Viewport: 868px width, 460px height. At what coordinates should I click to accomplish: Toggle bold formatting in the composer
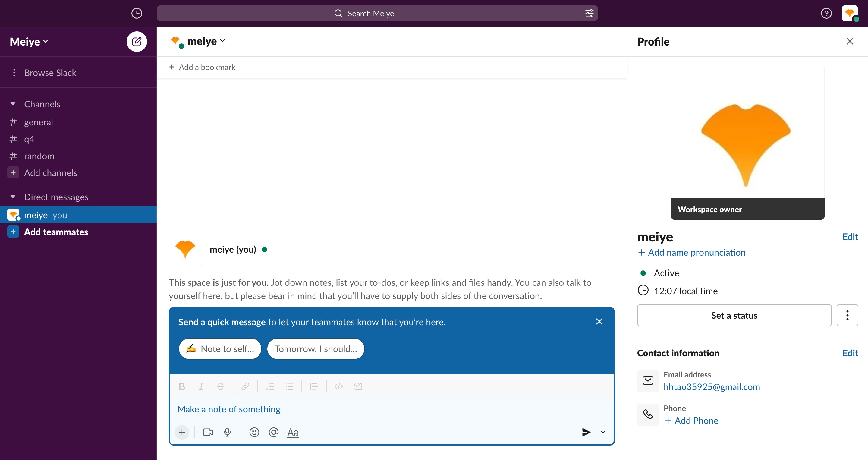[182, 386]
